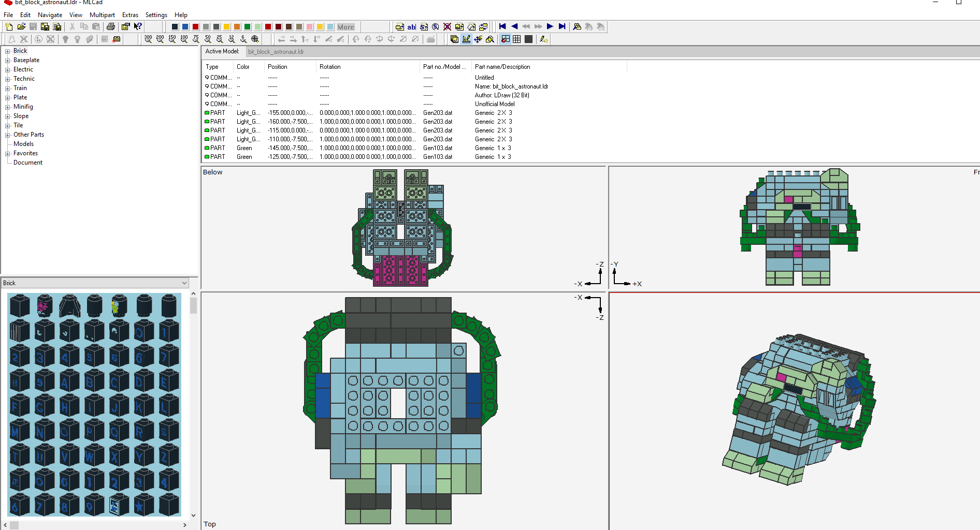Open the context help pointer tool
The height and width of the screenshot is (530, 980).
(x=138, y=27)
